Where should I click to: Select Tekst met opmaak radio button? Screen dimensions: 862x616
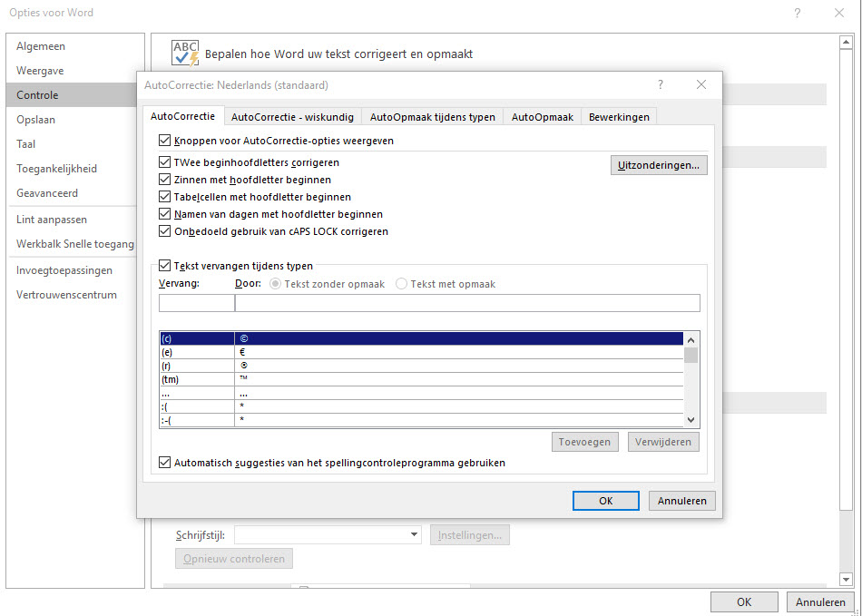click(x=401, y=284)
